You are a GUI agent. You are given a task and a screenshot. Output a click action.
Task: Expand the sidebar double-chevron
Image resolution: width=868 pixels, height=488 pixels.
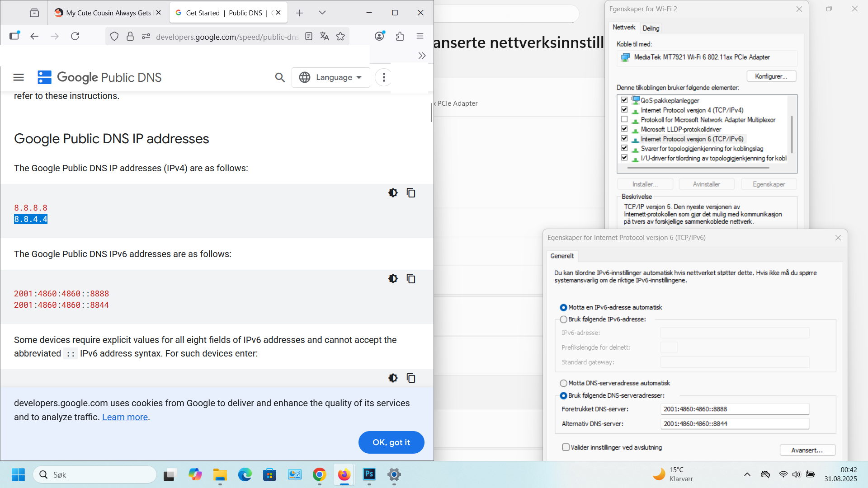click(422, 56)
